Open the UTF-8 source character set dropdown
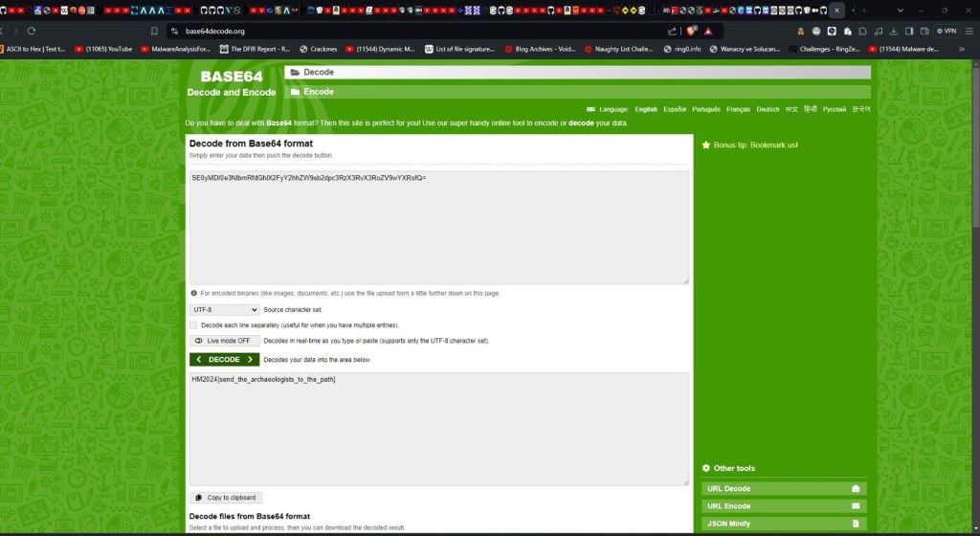The height and width of the screenshot is (536, 980). point(225,310)
